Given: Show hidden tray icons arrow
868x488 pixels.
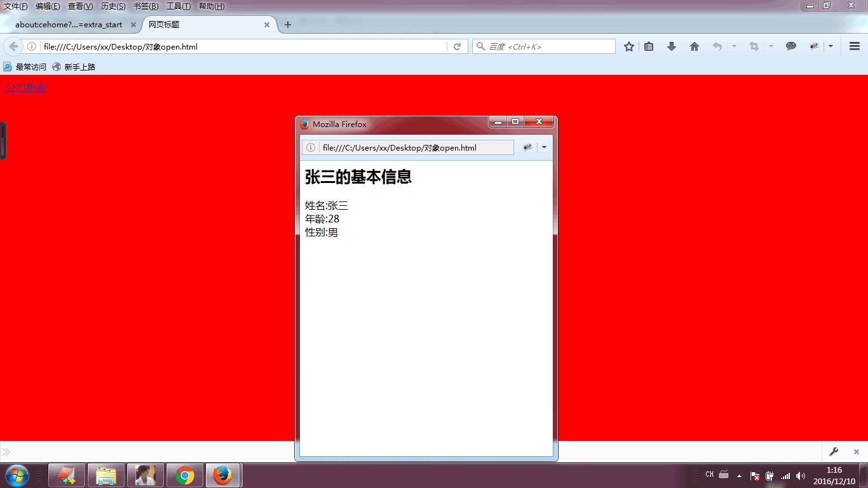Looking at the screenshot, I should (739, 475).
